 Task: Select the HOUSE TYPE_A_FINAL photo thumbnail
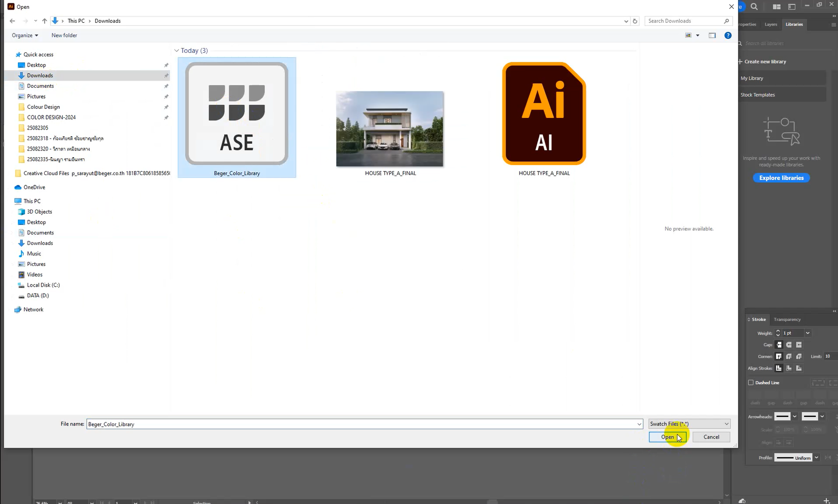pos(390,129)
